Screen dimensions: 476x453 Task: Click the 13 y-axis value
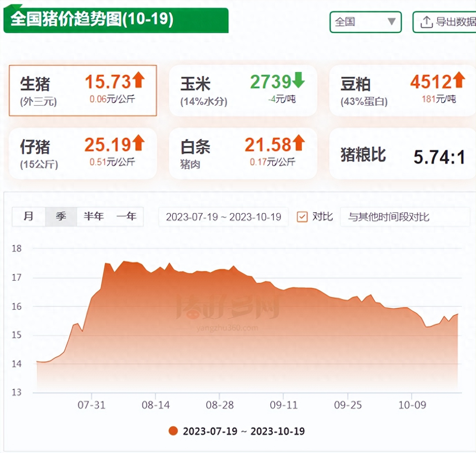17,392
